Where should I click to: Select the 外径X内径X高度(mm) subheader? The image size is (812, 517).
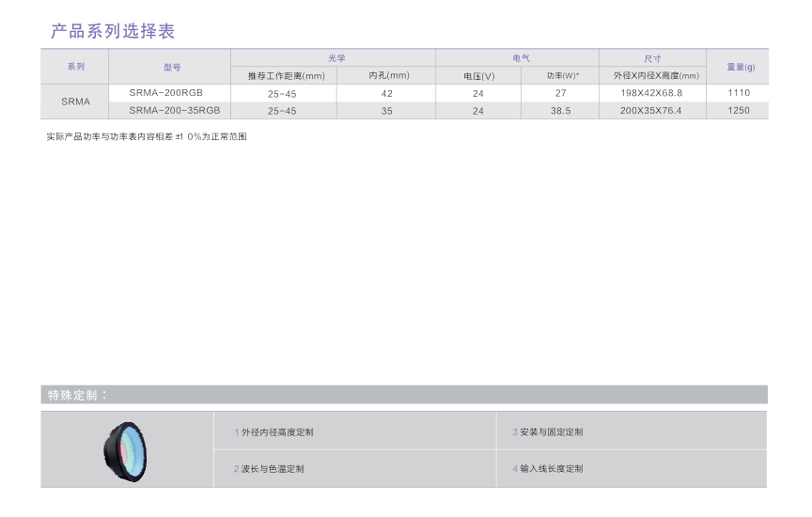[x=656, y=75]
